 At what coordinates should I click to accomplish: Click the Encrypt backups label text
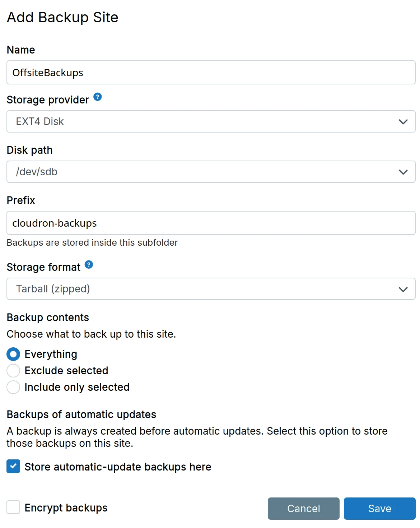click(66, 508)
